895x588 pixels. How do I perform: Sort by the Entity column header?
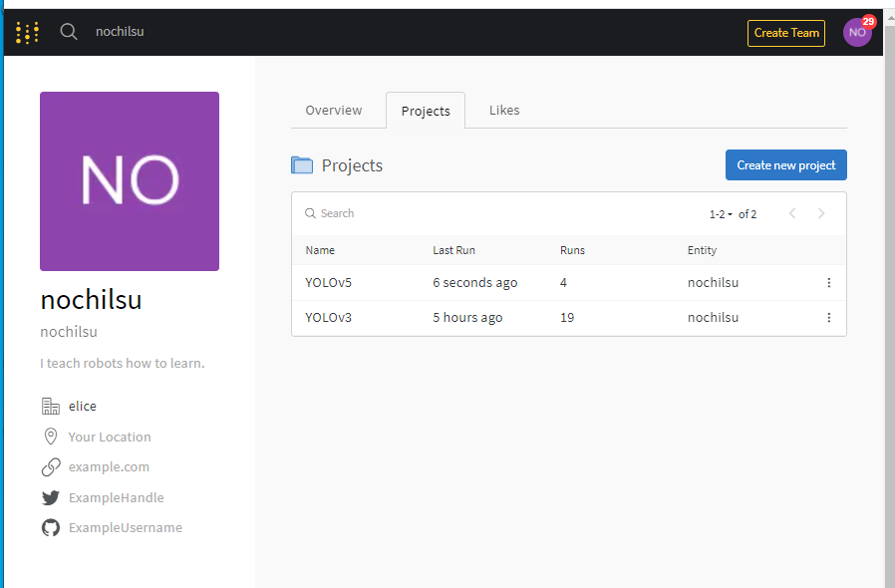click(702, 250)
